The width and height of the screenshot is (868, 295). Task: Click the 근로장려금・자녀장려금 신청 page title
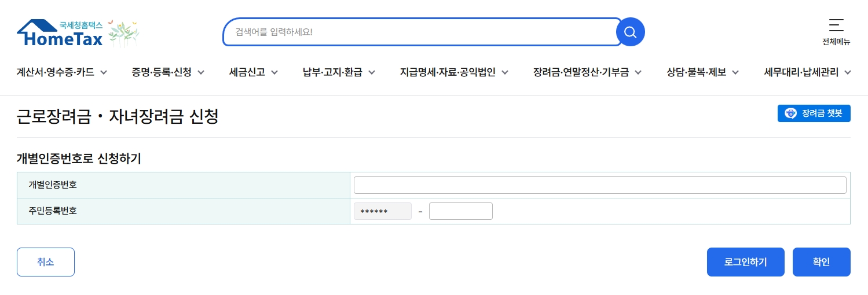click(118, 117)
